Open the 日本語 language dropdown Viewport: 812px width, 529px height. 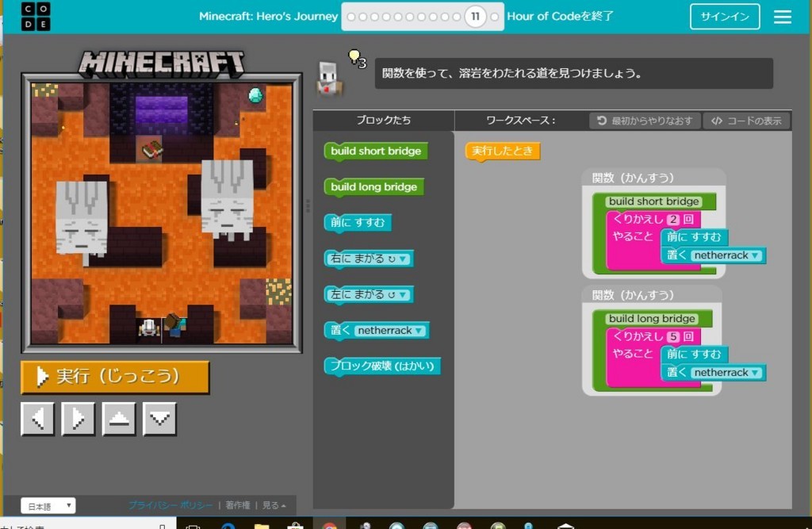(48, 506)
